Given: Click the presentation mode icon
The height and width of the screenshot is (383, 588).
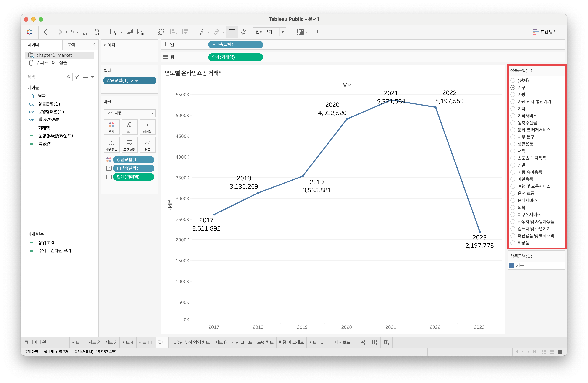Looking at the screenshot, I should point(315,32).
